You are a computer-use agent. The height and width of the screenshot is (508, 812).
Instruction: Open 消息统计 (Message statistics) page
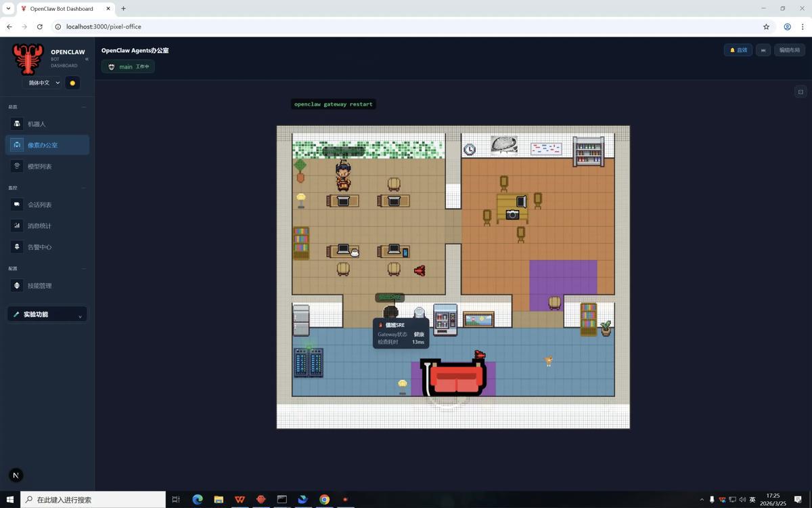39,226
